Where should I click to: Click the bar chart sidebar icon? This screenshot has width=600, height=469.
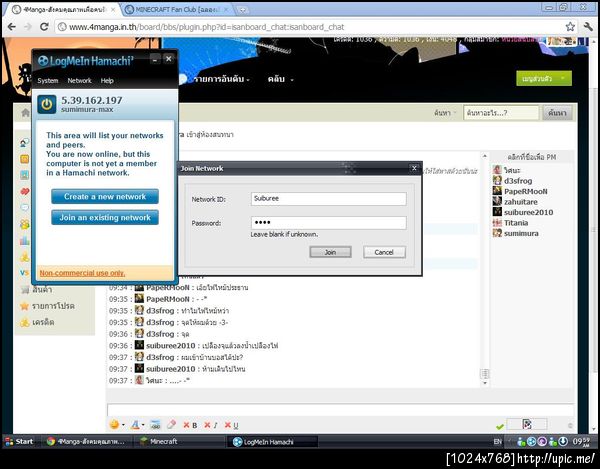tap(24, 241)
